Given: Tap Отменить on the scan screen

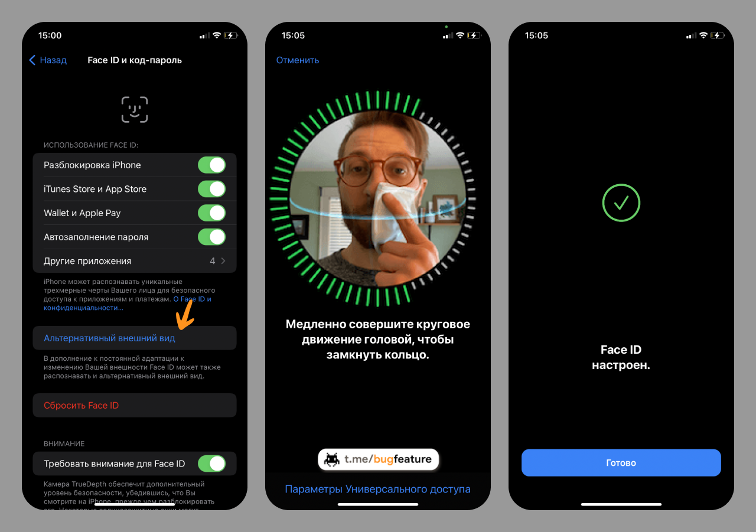Looking at the screenshot, I should 298,60.
